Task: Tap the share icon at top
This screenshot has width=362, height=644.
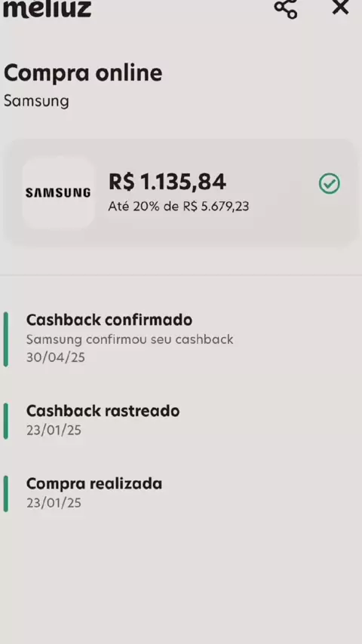Action: pos(286,8)
